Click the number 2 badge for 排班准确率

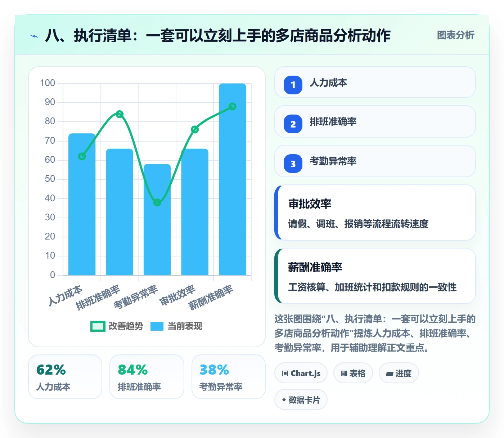point(293,124)
